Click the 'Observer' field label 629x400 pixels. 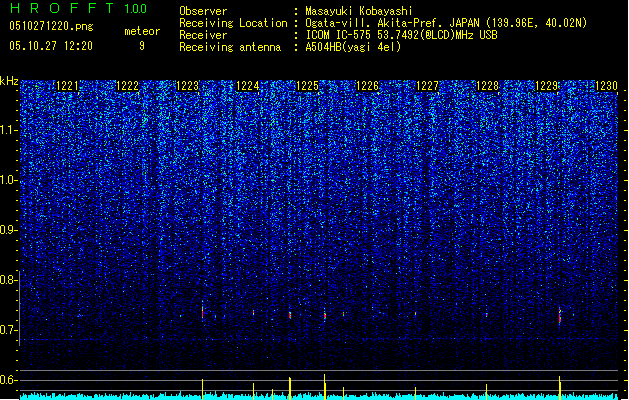(203, 11)
